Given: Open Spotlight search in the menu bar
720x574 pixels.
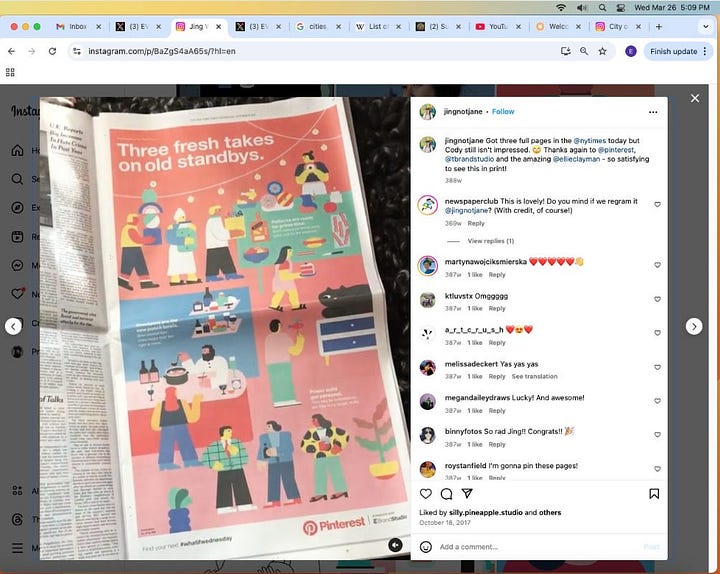Looking at the screenshot, I should point(602,7).
